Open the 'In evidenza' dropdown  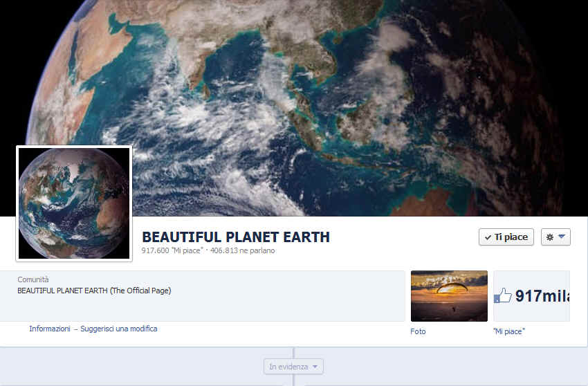coord(293,367)
